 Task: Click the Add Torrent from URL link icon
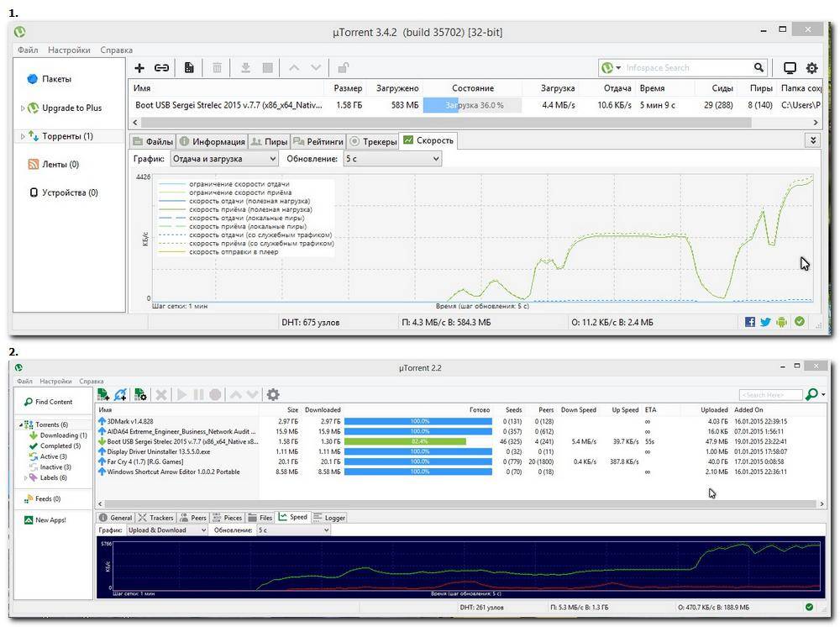(161, 68)
